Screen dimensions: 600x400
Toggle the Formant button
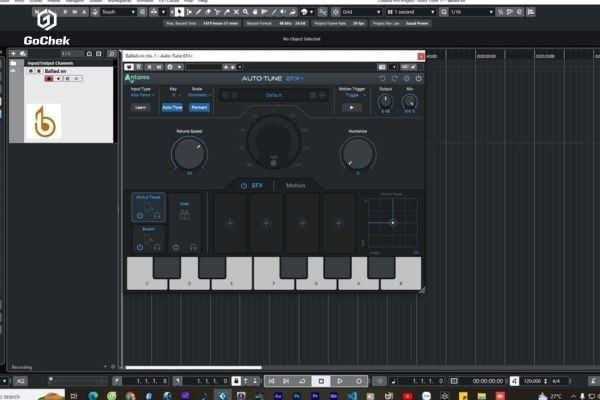coord(200,106)
